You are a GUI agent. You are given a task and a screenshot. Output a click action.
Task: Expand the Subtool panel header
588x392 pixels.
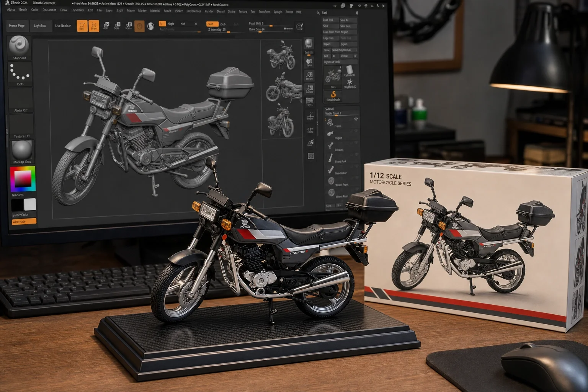click(x=330, y=109)
